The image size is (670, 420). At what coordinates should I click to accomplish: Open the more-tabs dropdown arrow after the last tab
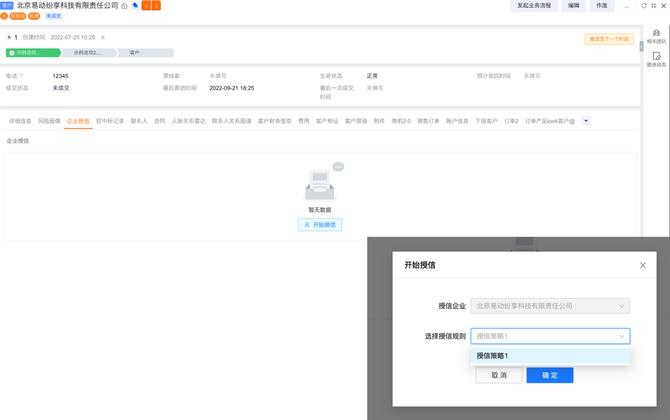(586, 121)
